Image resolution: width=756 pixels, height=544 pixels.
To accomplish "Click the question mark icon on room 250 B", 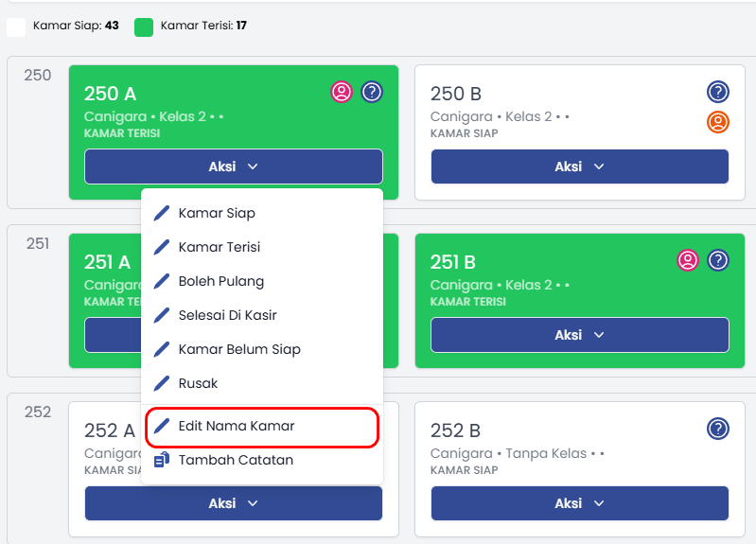I will click(x=718, y=92).
